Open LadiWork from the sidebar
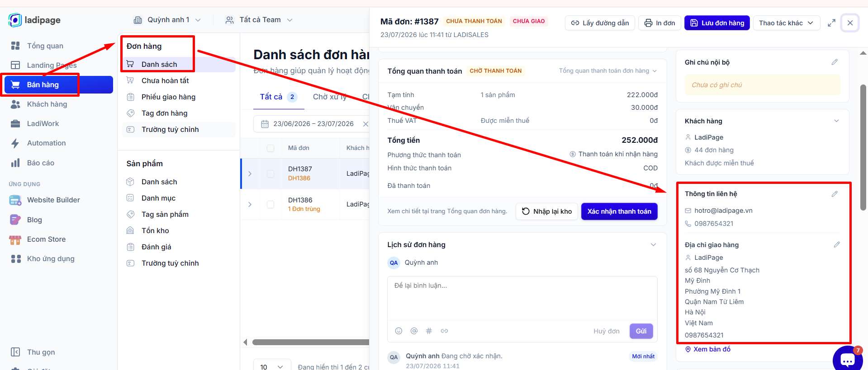The height and width of the screenshot is (370, 868). pyautogui.click(x=43, y=123)
